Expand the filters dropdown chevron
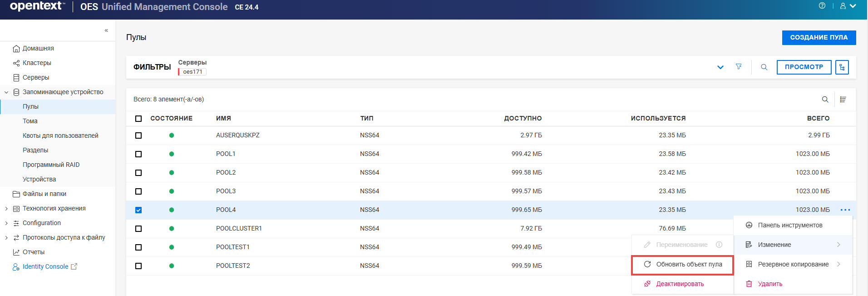Viewport: 868px width, 296px height. [x=720, y=67]
